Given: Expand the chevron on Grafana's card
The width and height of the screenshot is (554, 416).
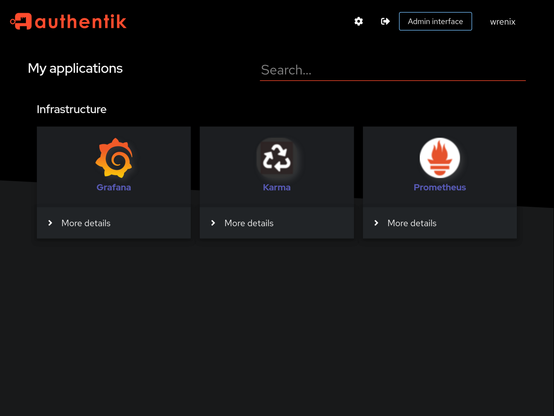Looking at the screenshot, I should (50, 223).
